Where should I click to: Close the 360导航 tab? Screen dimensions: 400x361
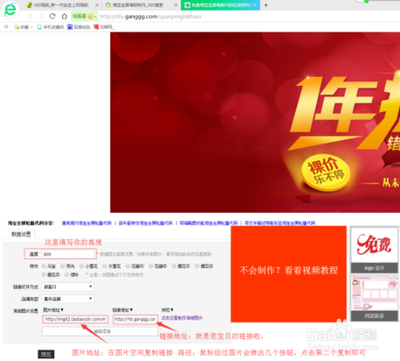[97, 5]
